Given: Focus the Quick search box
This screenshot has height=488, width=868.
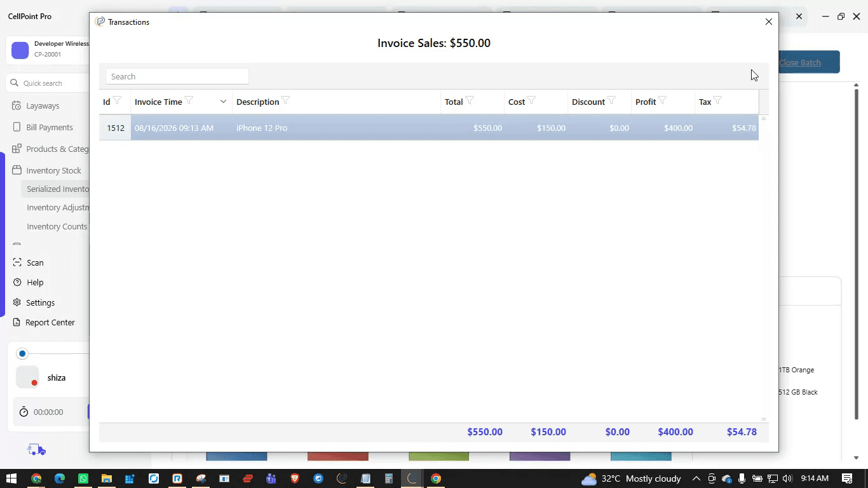Looking at the screenshot, I should [x=48, y=83].
